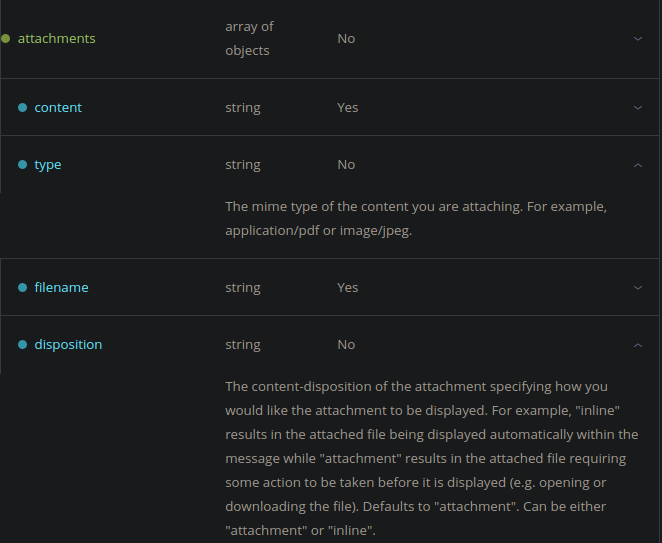Image resolution: width=662 pixels, height=543 pixels.
Task: Click the blue dot beside content
Action: click(23, 108)
